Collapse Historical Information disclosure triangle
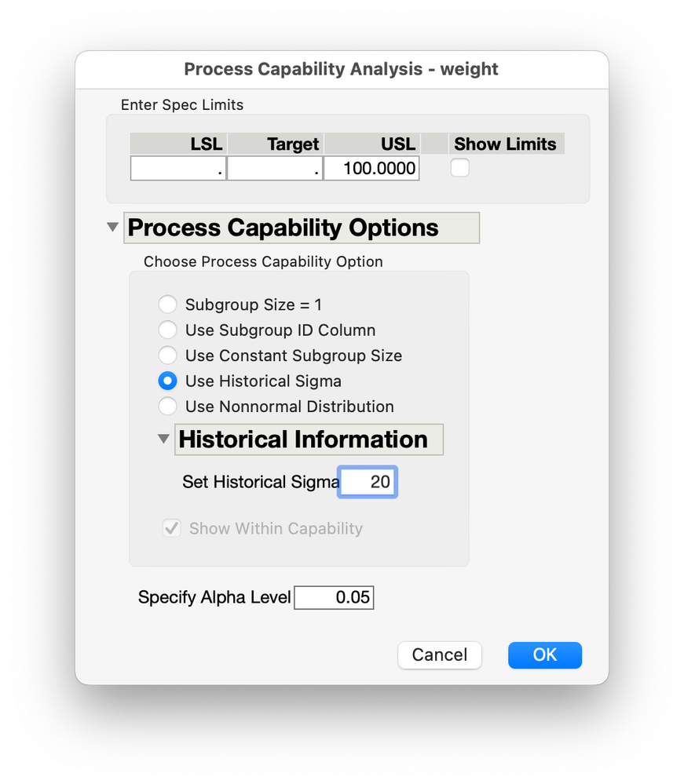 tap(163, 439)
